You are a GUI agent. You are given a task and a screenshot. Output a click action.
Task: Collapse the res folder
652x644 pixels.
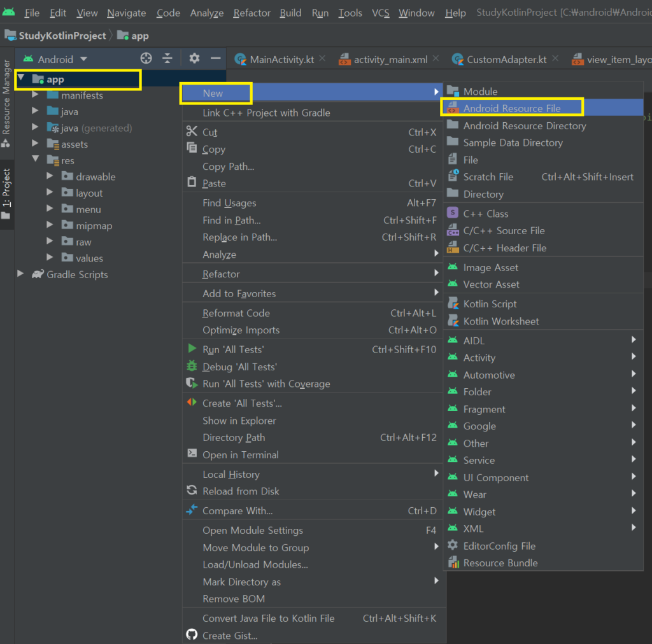pyautogui.click(x=36, y=160)
